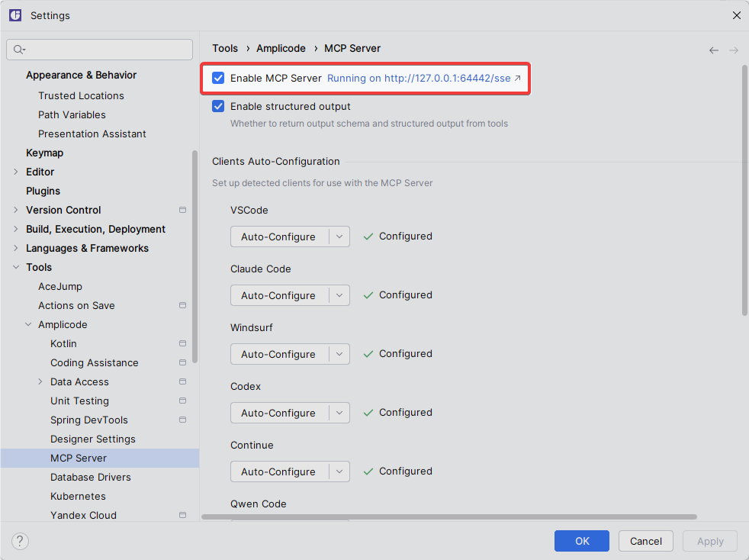Open the Trusted Locations settings page
The height and width of the screenshot is (560, 749).
[81, 95]
